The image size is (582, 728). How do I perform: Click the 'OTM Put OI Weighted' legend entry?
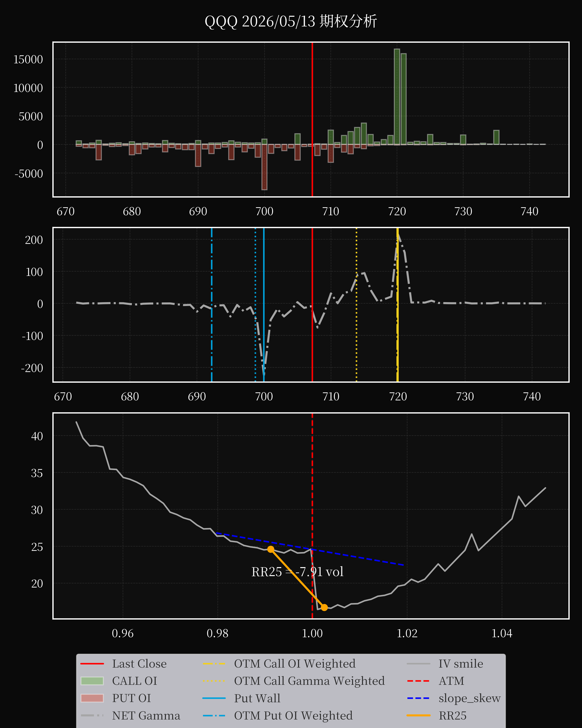pyautogui.click(x=293, y=715)
